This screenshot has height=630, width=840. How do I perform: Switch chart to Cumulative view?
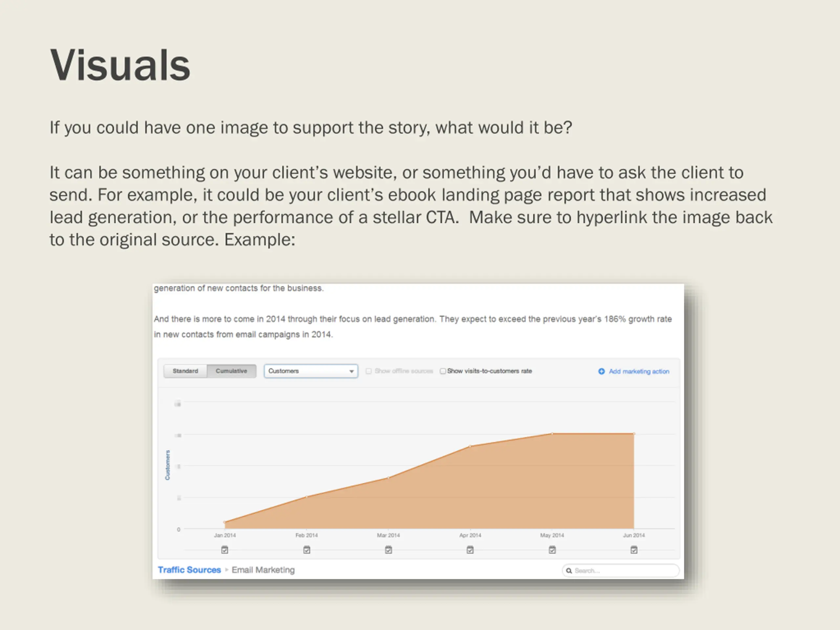click(232, 371)
